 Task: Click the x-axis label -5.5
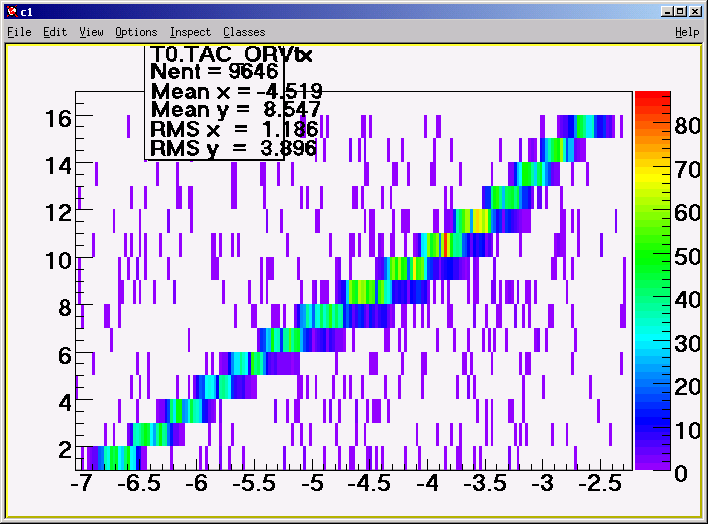(254, 483)
